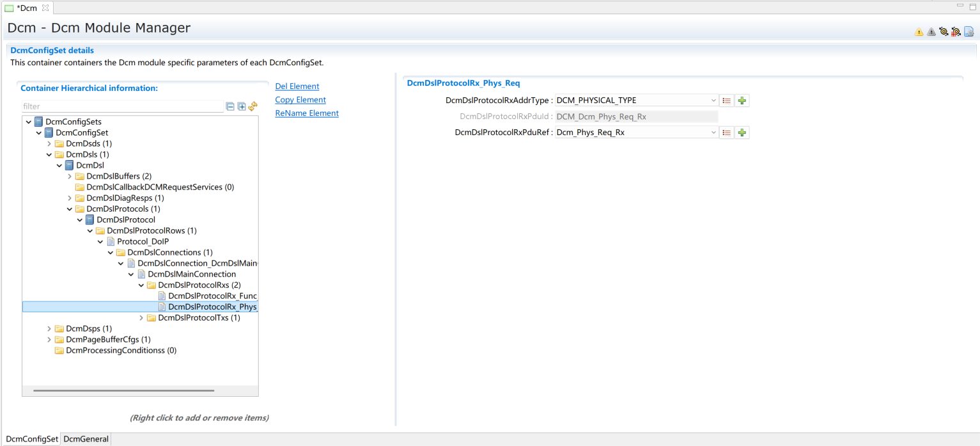Select the DcmConfigSet bottom tab
The height and width of the screenshot is (446, 980).
point(31,439)
